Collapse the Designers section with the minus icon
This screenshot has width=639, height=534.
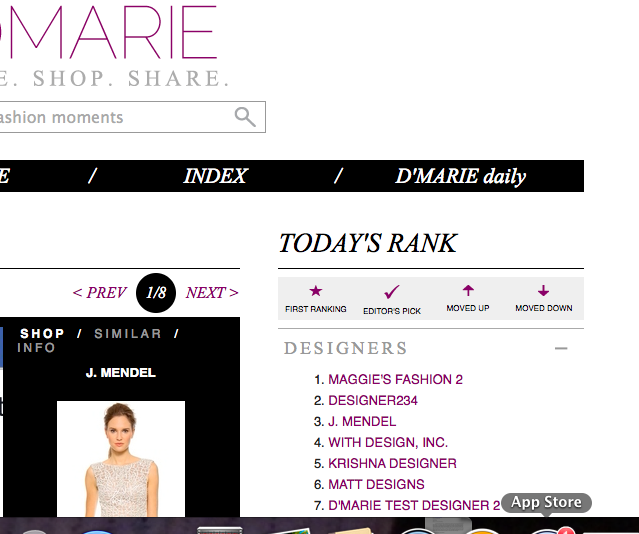pos(561,348)
